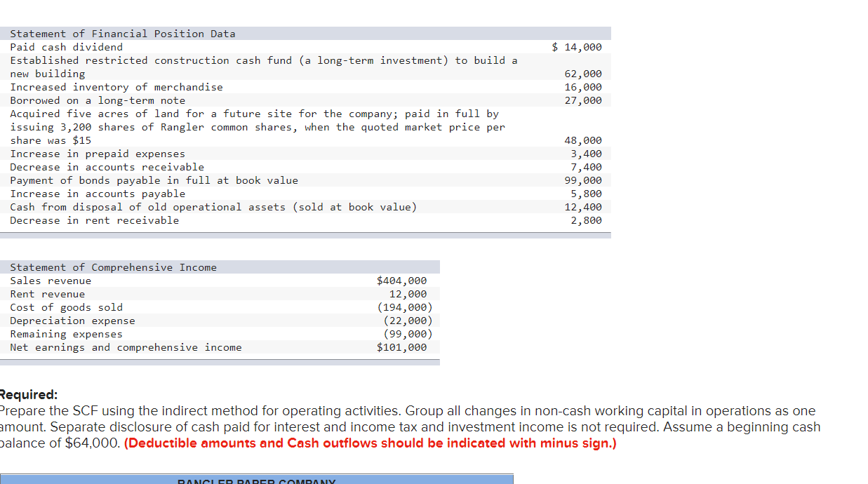Screen dimensions: 868x484
Task: Select the Statement of Financial Position Data header
Action: [x=117, y=33]
